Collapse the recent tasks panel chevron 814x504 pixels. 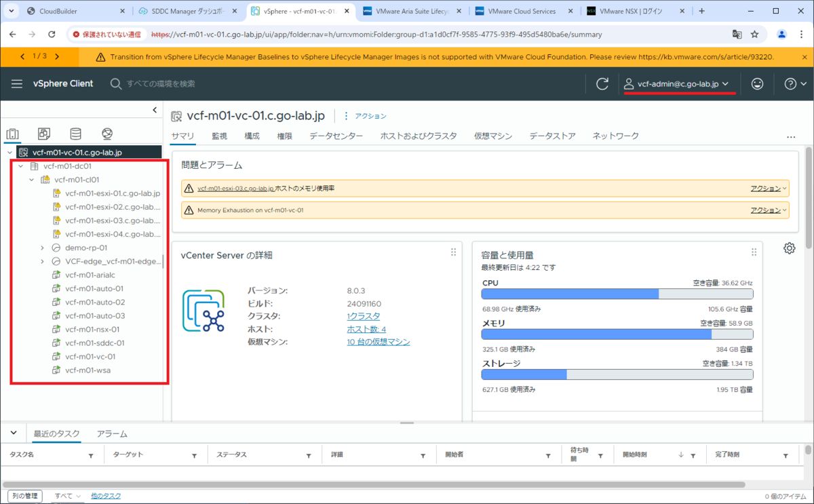(x=14, y=433)
